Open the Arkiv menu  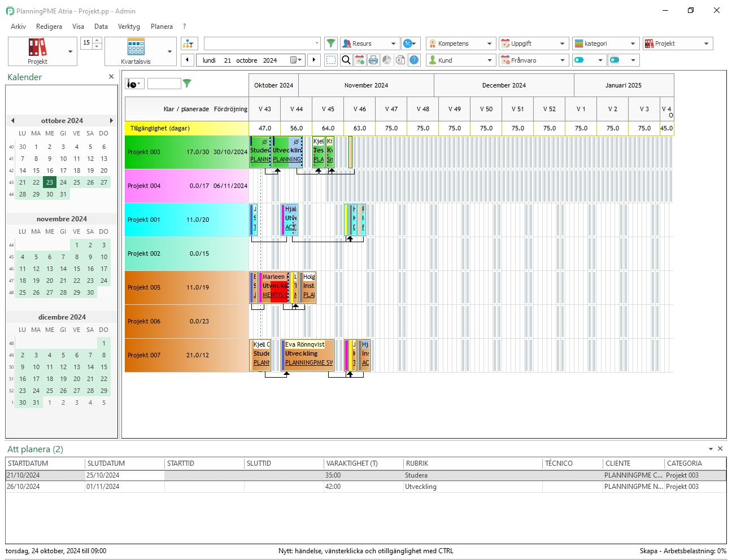pos(19,27)
